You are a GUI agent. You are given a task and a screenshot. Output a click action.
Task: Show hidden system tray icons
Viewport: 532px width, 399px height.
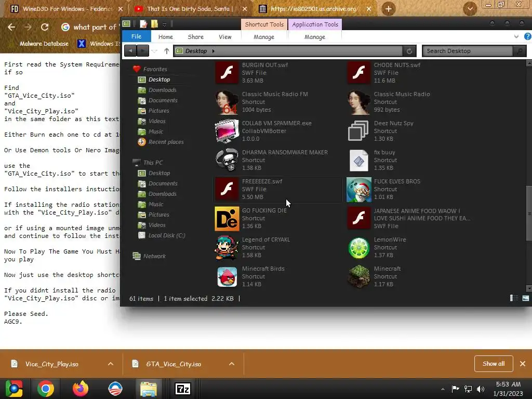pyautogui.click(x=443, y=389)
